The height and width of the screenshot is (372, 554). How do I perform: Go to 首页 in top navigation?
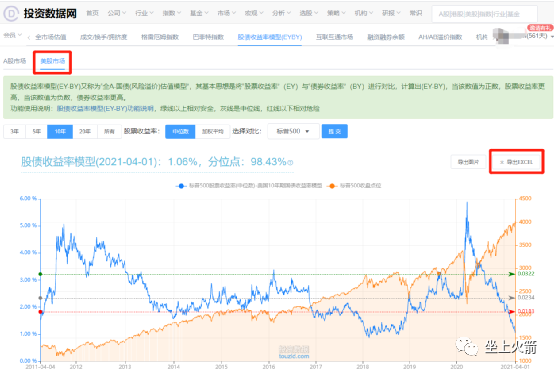point(93,13)
